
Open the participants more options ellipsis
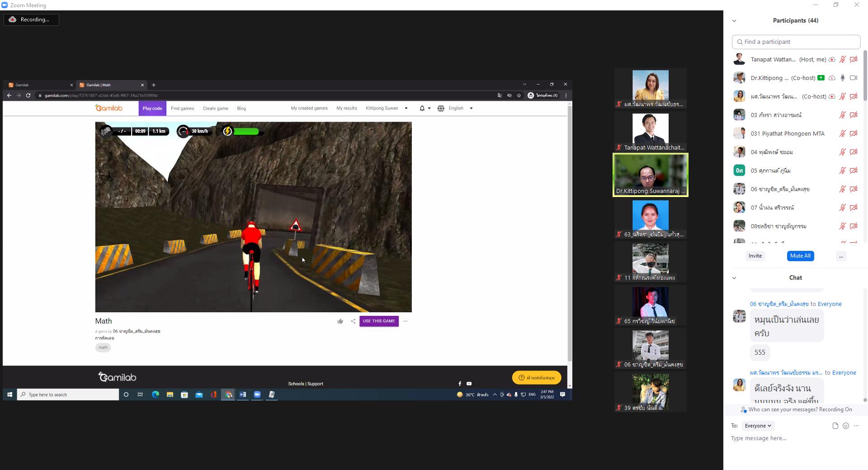[x=841, y=256]
